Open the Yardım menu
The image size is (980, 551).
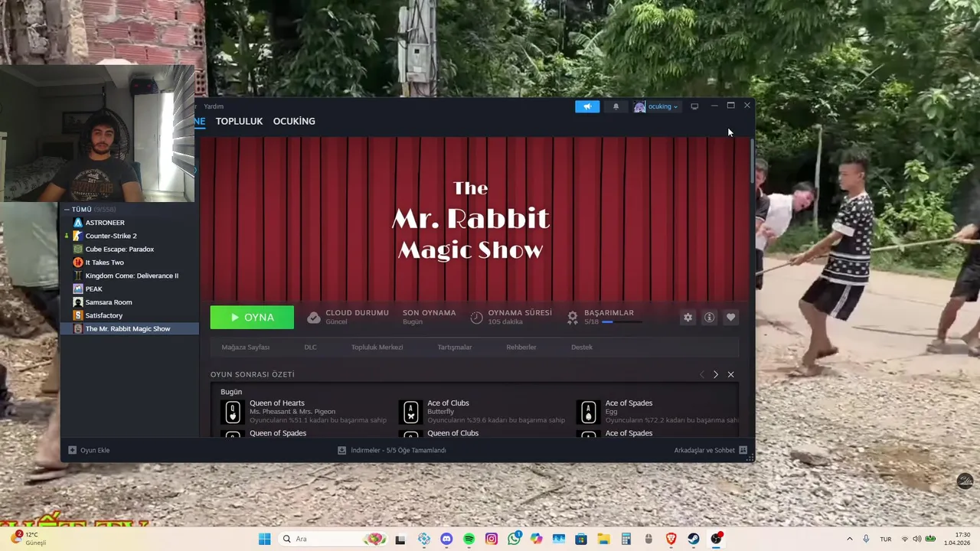[214, 106]
